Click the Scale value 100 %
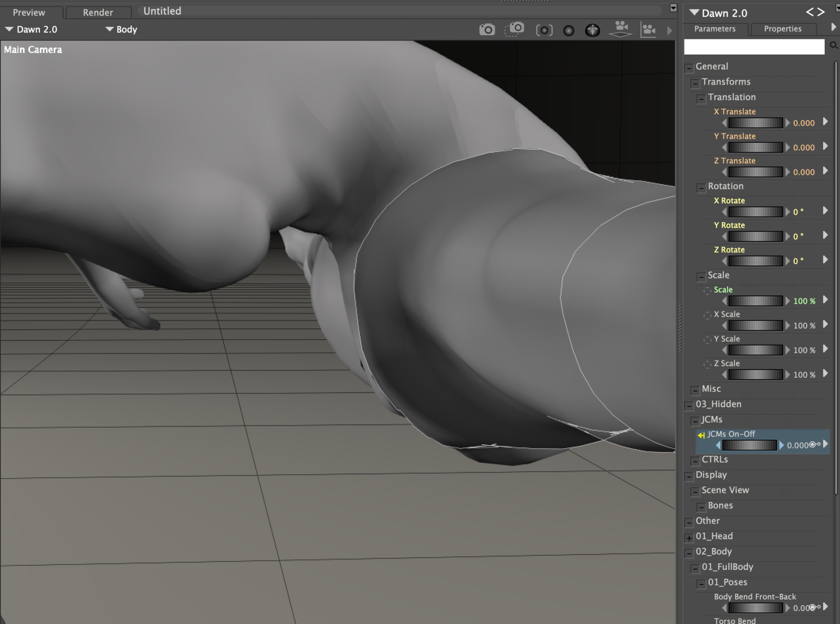The height and width of the screenshot is (624, 840). point(804,301)
